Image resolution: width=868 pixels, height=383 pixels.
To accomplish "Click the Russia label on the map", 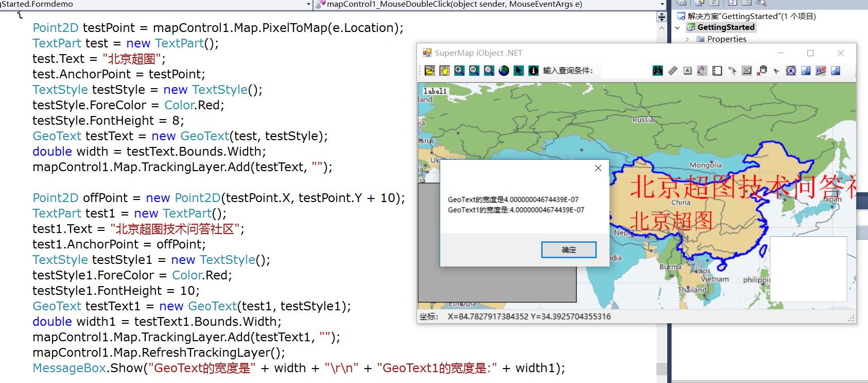I will (x=643, y=120).
